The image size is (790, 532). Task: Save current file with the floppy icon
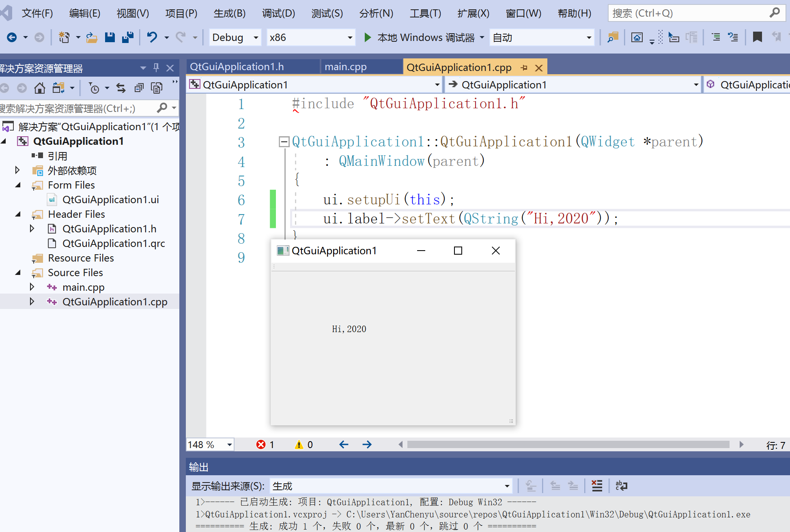pos(110,38)
